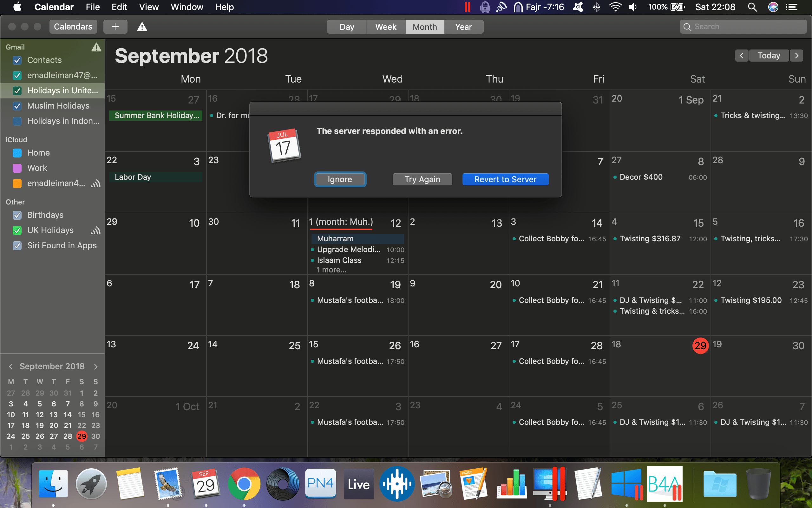Launch Launchpad rocket icon in dock

coord(91,484)
